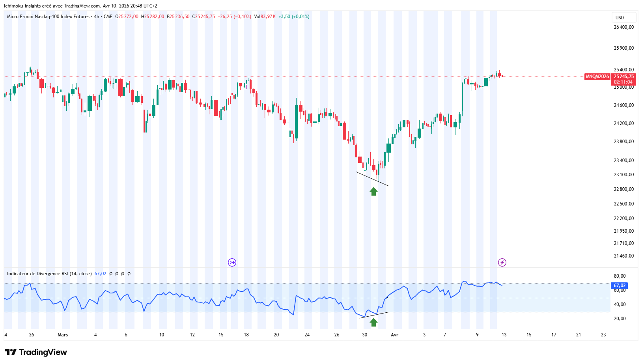Screen dimensions: 642x364
Task: Click the Avr label on the time axis
Action: click(x=394, y=335)
